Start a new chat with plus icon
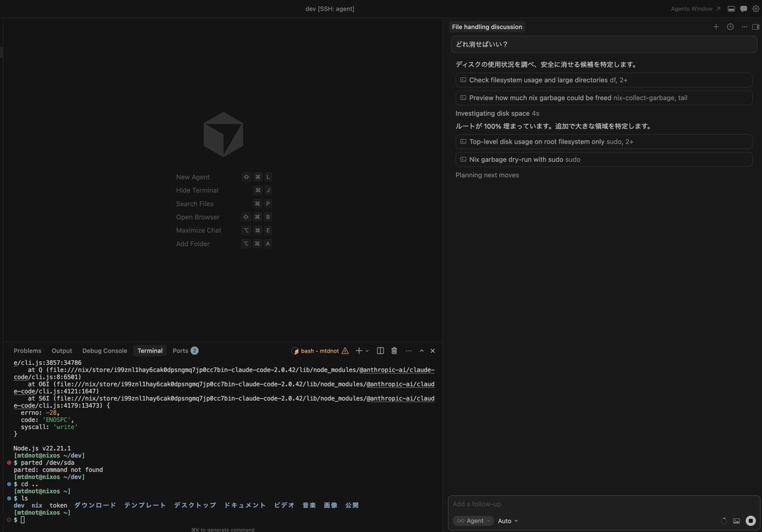This screenshot has height=532, width=762. point(716,27)
